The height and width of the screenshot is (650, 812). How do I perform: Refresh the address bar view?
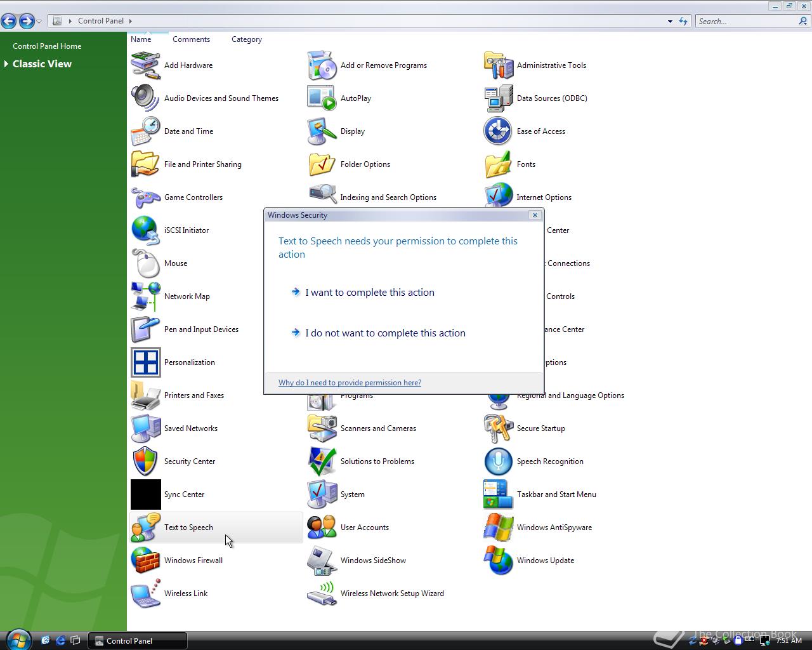(683, 22)
